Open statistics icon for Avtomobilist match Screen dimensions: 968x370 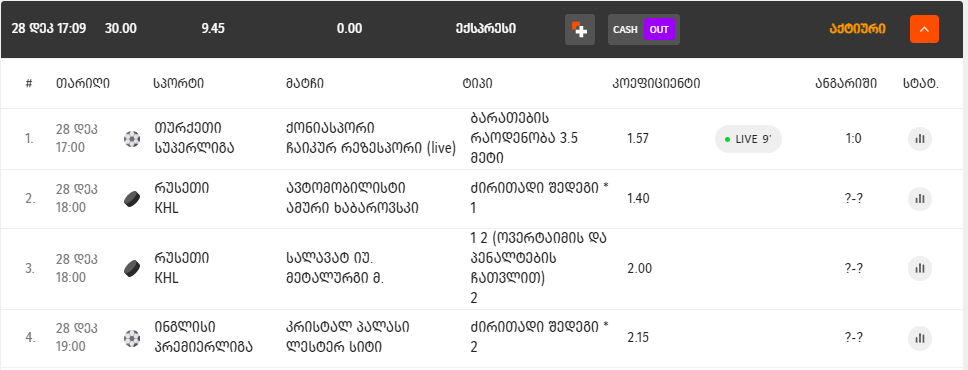tap(919, 199)
